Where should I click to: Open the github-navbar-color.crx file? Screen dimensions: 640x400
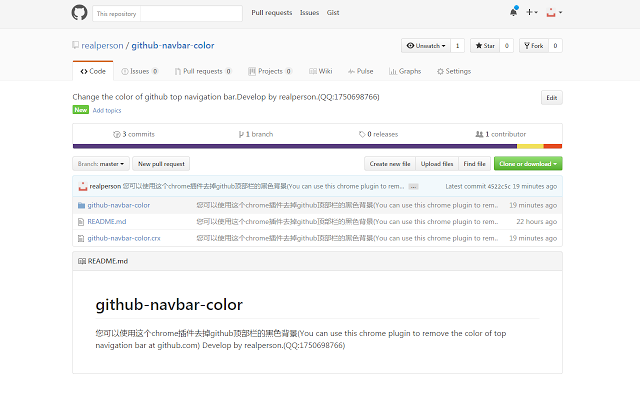pyautogui.click(x=124, y=238)
